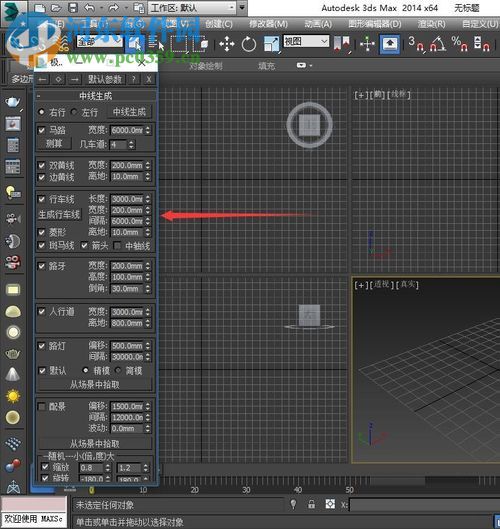Click the 路灯 偏移 spinner arrows

point(148,345)
